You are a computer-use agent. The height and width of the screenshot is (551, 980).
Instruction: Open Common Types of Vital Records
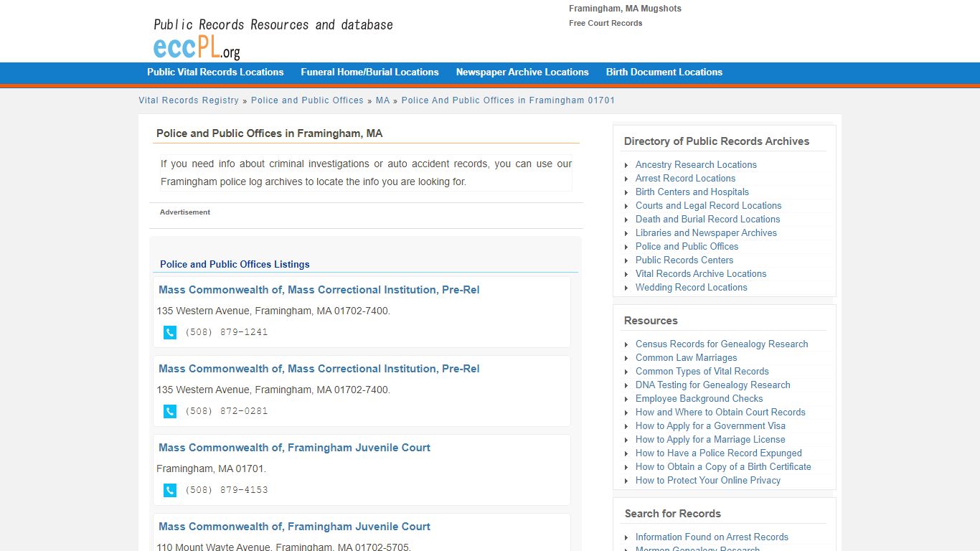click(x=702, y=371)
